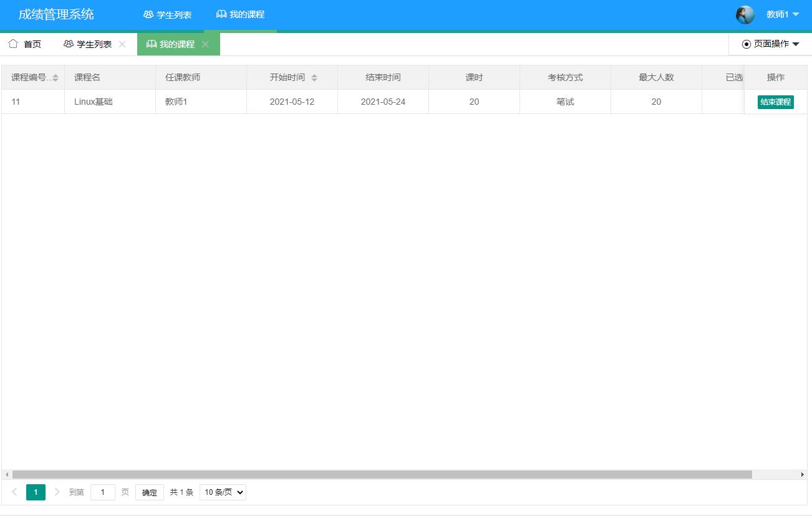Image resolution: width=812 pixels, height=516 pixels.
Task: Click the teacher avatar image at top right
Action: [x=745, y=14]
